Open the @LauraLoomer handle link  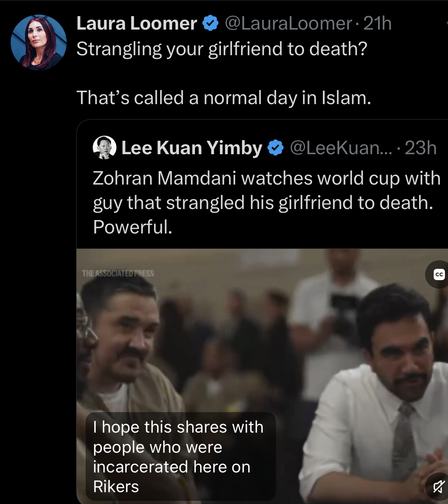point(288,24)
